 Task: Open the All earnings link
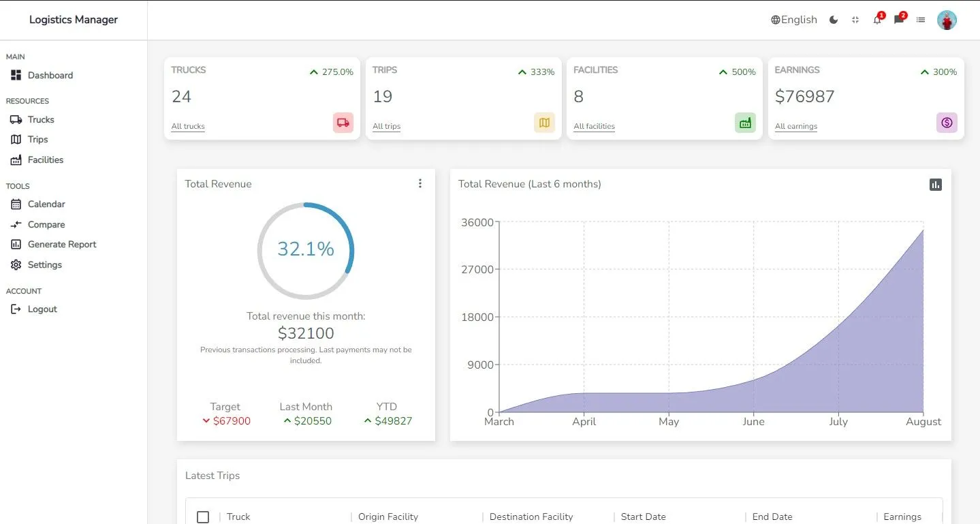[796, 126]
